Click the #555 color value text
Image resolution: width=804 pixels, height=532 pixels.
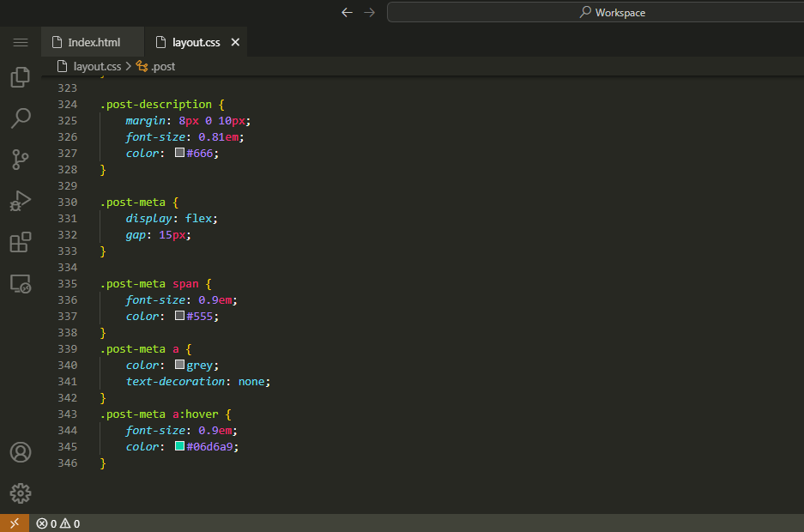(199, 317)
